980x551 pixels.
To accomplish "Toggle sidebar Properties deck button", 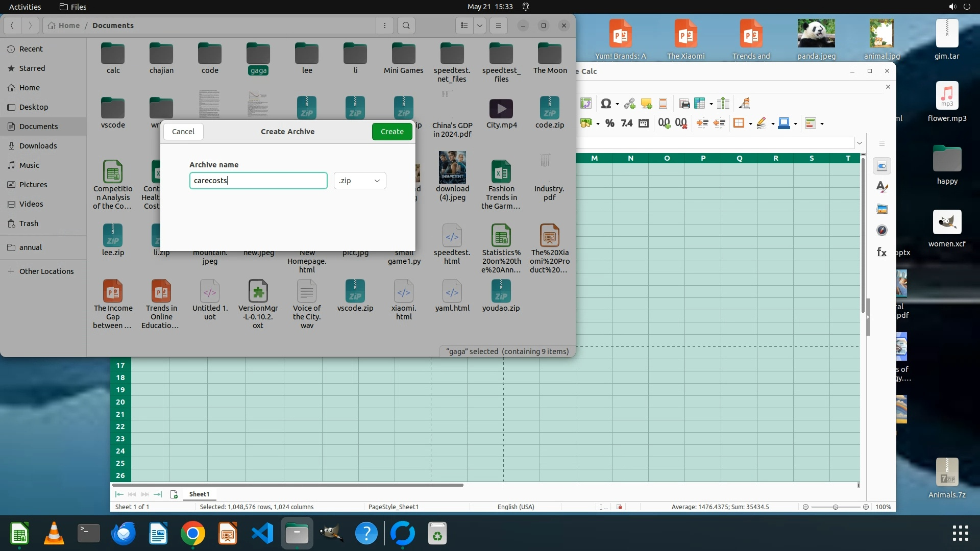I will point(881,166).
